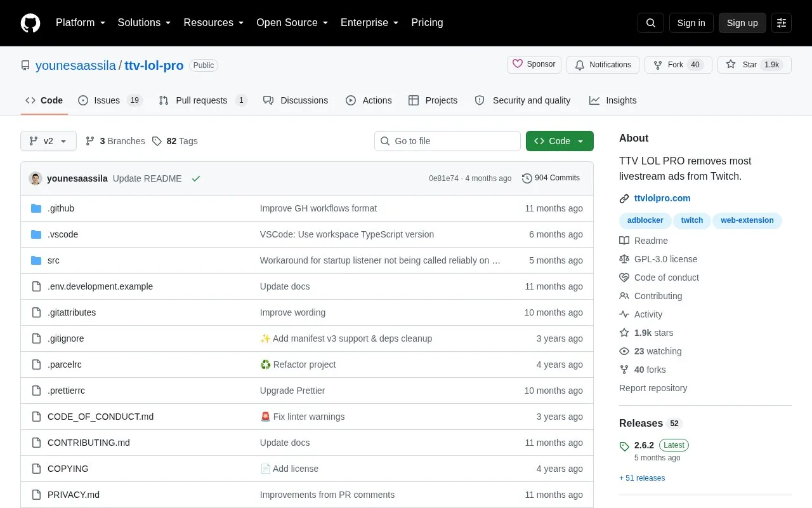812x508 pixels.
Task: Click the file icon beside CODE_OF_CONDUCT.md
Action: (36, 417)
